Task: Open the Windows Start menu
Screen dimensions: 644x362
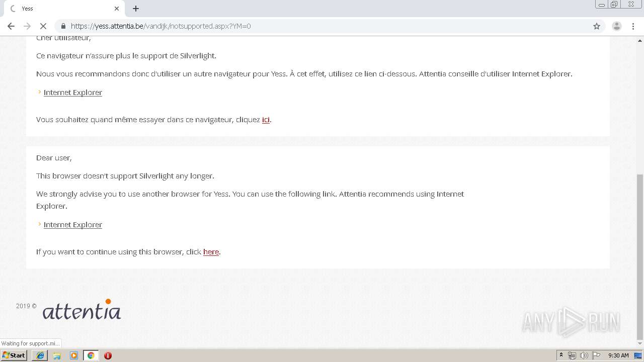Action: click(x=14, y=355)
